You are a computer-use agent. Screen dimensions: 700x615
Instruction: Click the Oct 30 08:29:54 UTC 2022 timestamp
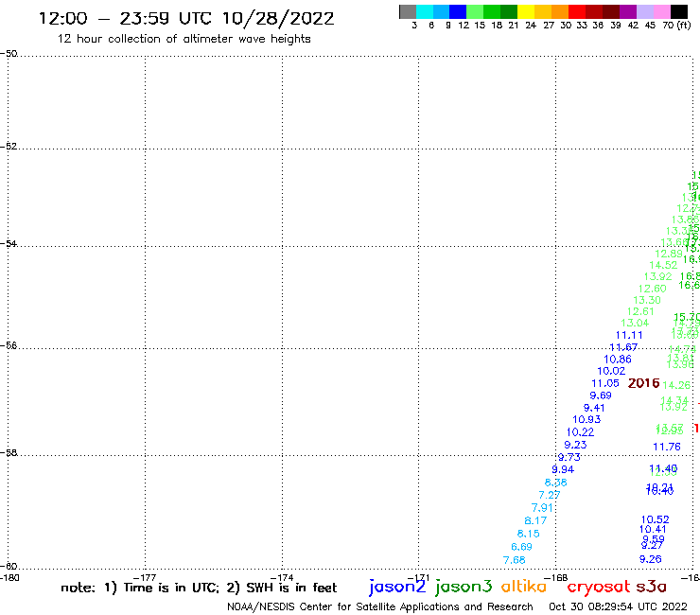pos(618,606)
